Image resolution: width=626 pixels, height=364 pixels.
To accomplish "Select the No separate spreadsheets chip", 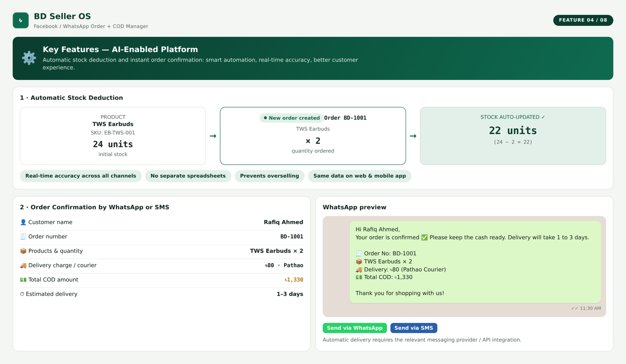I will (x=188, y=176).
